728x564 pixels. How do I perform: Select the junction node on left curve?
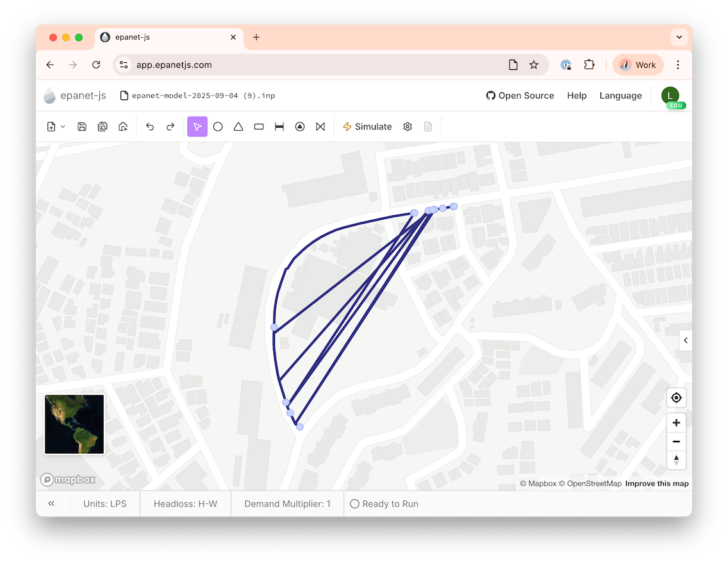point(274,328)
